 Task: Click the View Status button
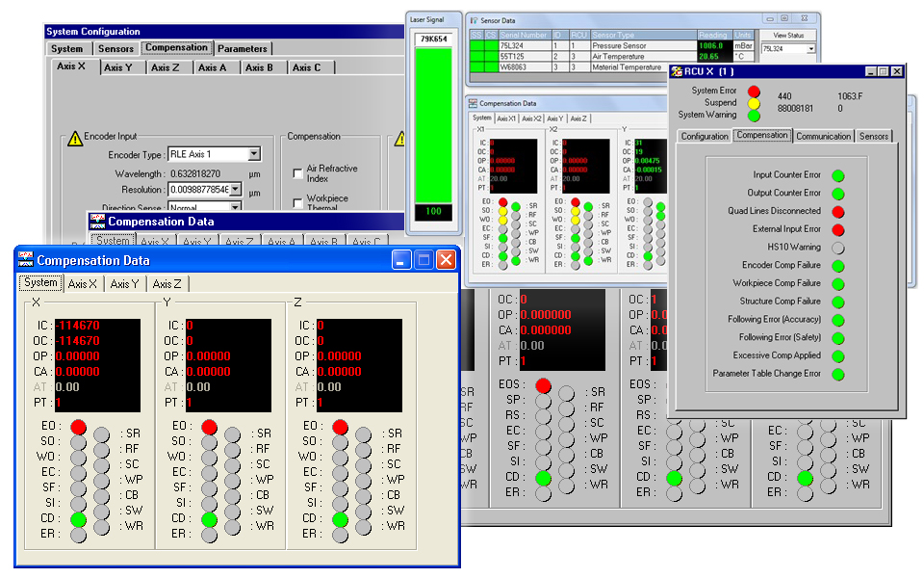[x=787, y=35]
